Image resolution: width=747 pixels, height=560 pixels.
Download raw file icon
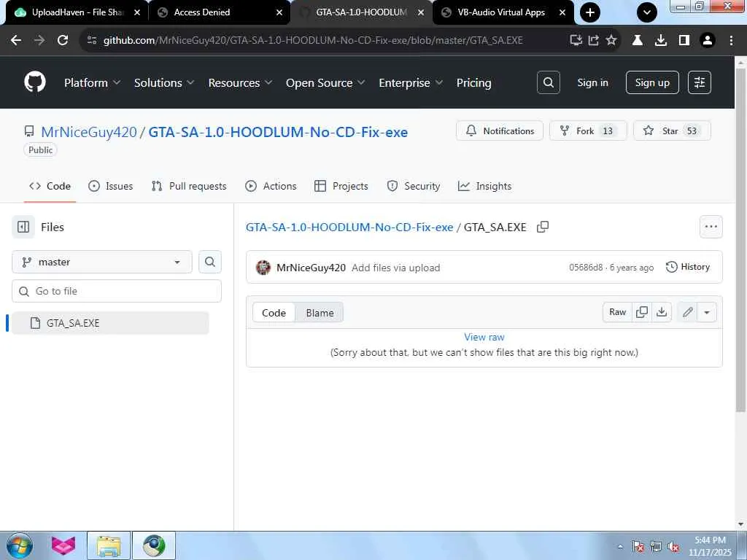click(662, 312)
